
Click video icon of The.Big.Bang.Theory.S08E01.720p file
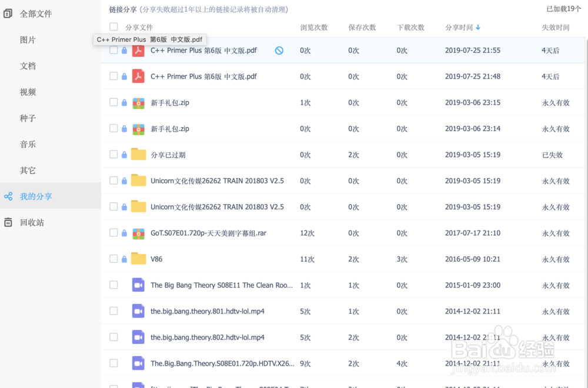pos(138,363)
